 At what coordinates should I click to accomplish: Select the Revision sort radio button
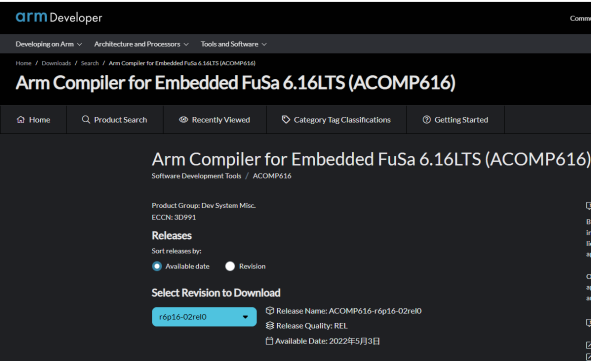(x=230, y=266)
